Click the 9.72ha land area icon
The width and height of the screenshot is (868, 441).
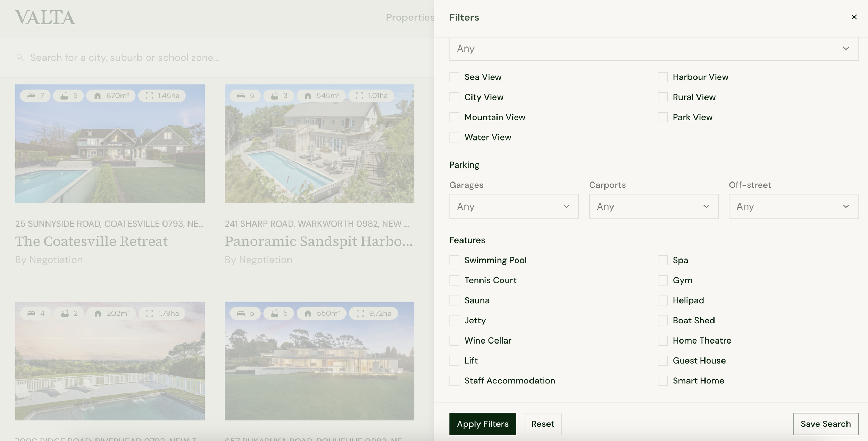click(360, 313)
